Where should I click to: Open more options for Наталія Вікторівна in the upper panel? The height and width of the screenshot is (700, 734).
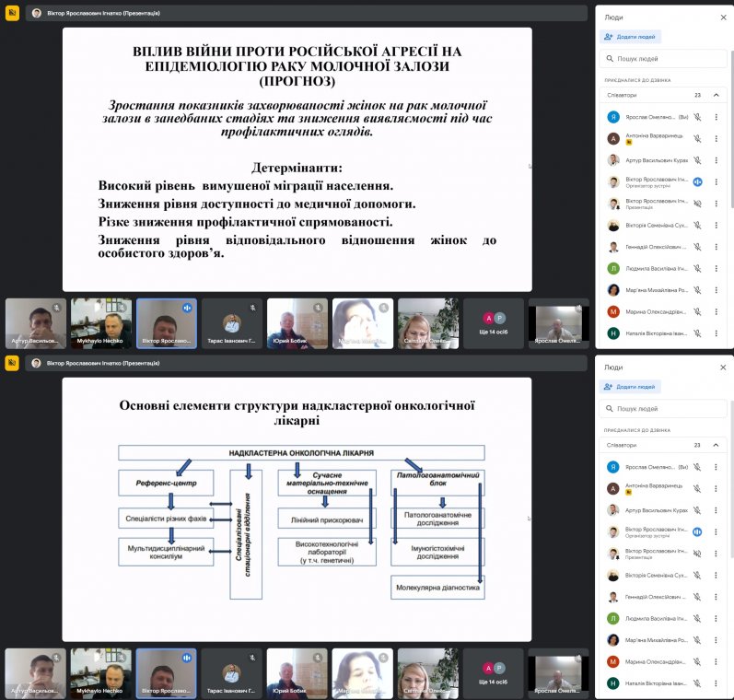(716, 333)
